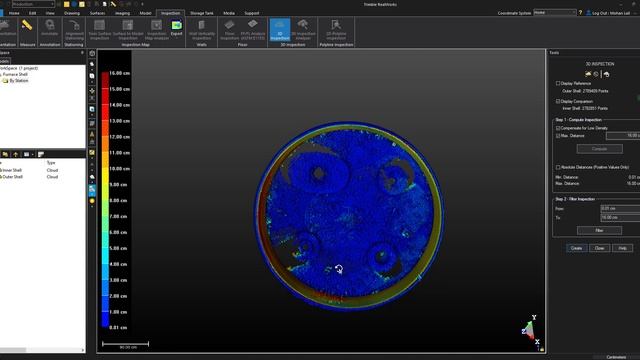This screenshot has width=640, height=360.
Task: Open the Media ribbon tab
Action: tap(229, 13)
